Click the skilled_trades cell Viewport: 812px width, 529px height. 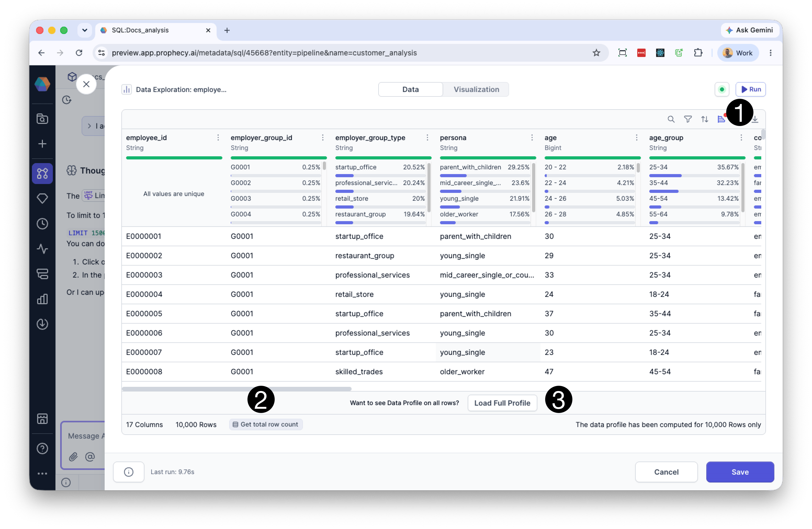[383, 371]
